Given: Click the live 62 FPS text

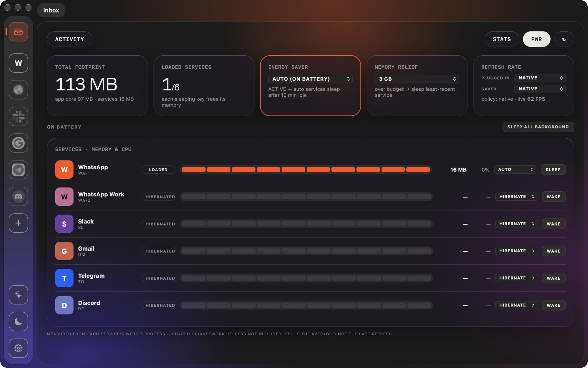Looking at the screenshot, I should (x=531, y=99).
